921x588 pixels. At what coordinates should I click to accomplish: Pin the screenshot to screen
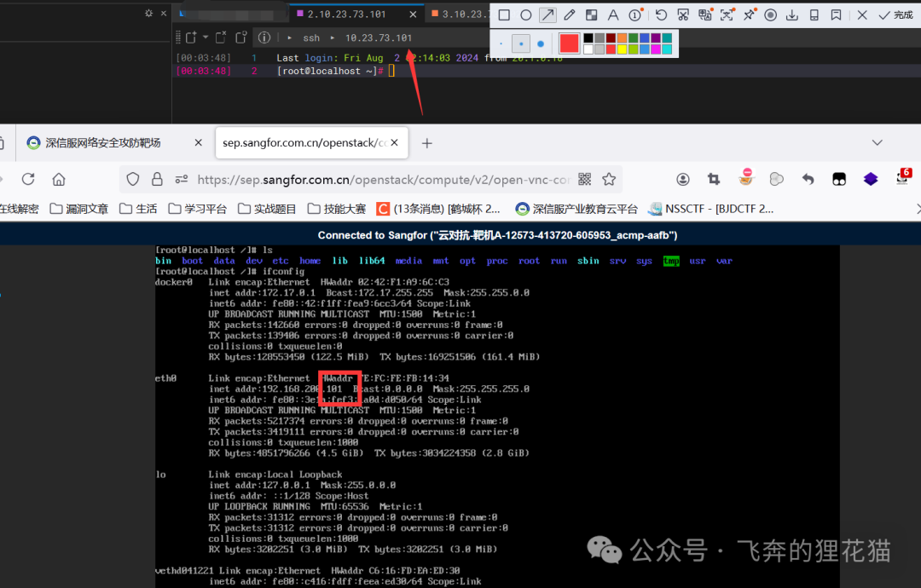[x=749, y=15]
